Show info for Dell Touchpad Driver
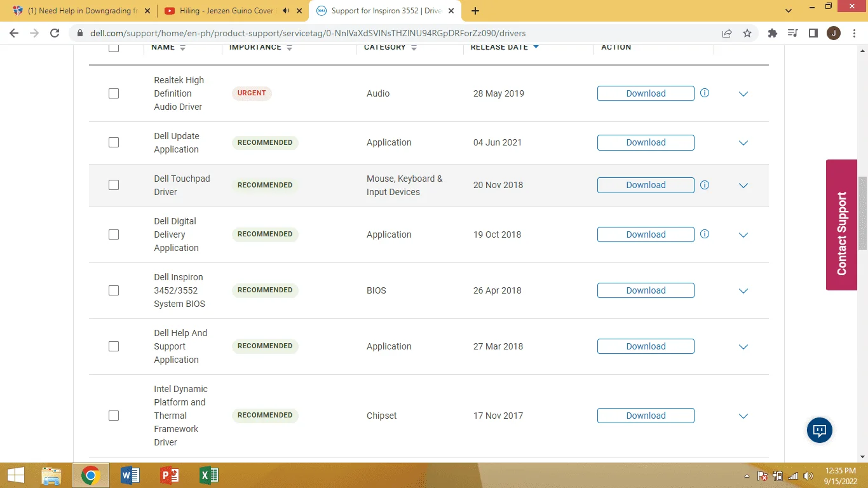868x488 pixels. pyautogui.click(x=705, y=185)
